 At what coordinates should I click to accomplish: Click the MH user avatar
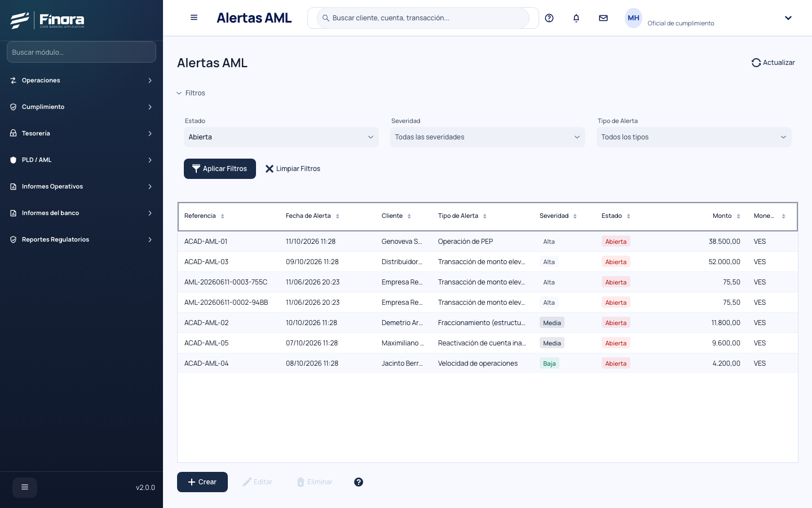tap(634, 18)
